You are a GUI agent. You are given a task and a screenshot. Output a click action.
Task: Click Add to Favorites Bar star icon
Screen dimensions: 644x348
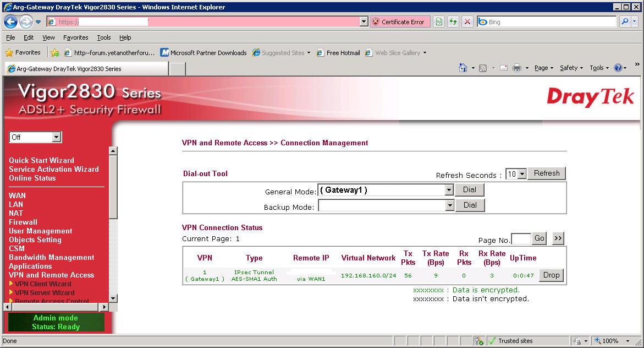coord(54,53)
